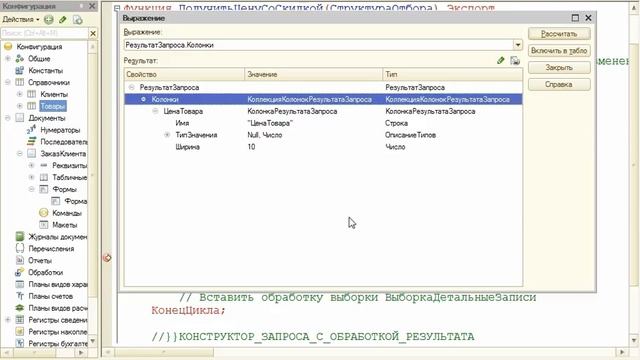The image size is (640, 360).
Task: Select the Константы icon
Action: (x=20, y=70)
